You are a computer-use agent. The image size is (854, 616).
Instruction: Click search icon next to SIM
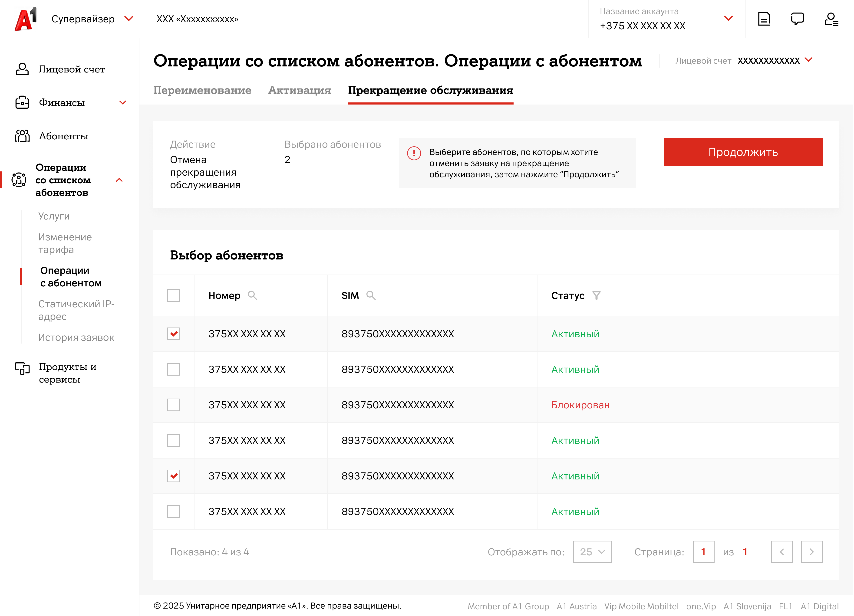click(371, 295)
